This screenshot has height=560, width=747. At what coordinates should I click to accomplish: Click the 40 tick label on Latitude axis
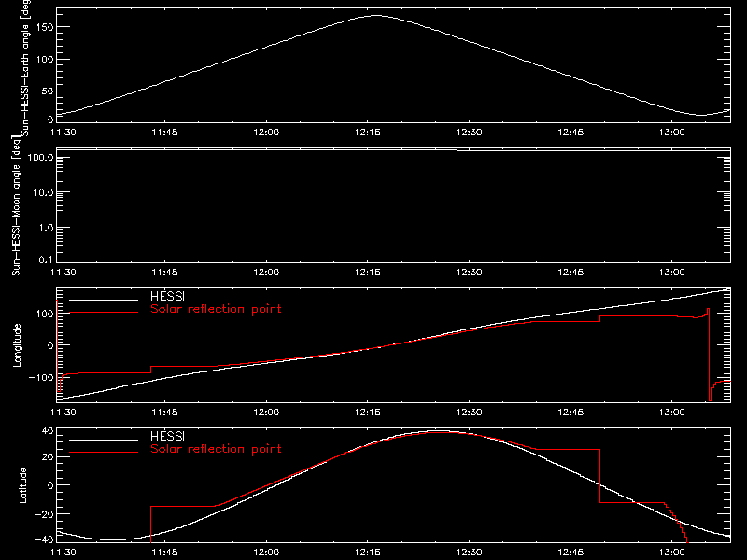(48, 431)
